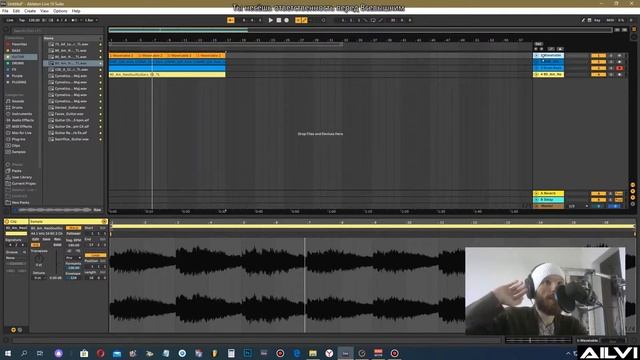Click the Save button in Sample box
The image size is (640, 360).
pos(47,239)
